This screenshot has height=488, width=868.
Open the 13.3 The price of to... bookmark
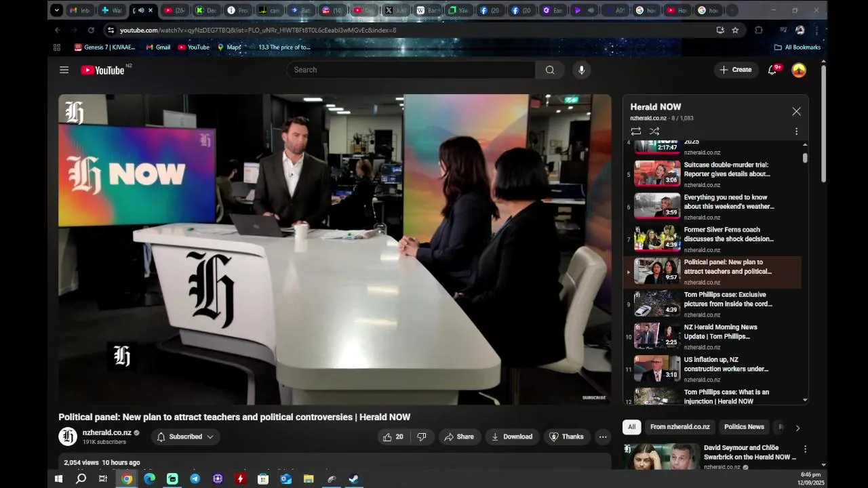(x=279, y=47)
